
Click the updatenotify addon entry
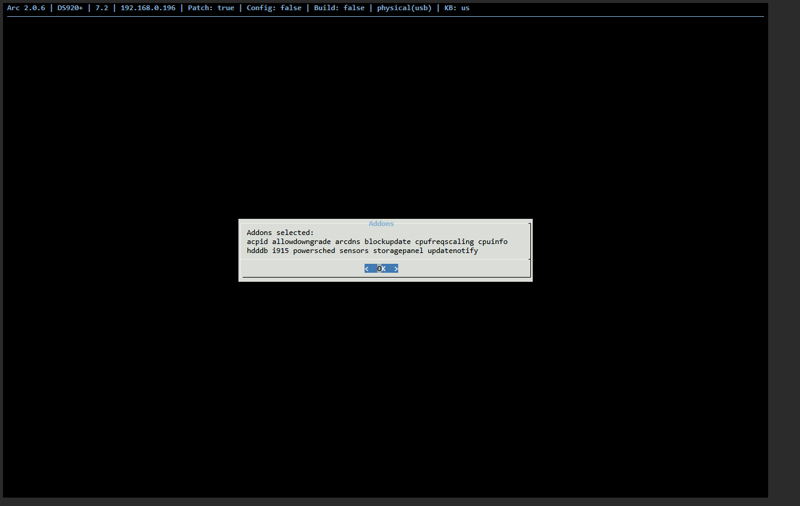[453, 251]
